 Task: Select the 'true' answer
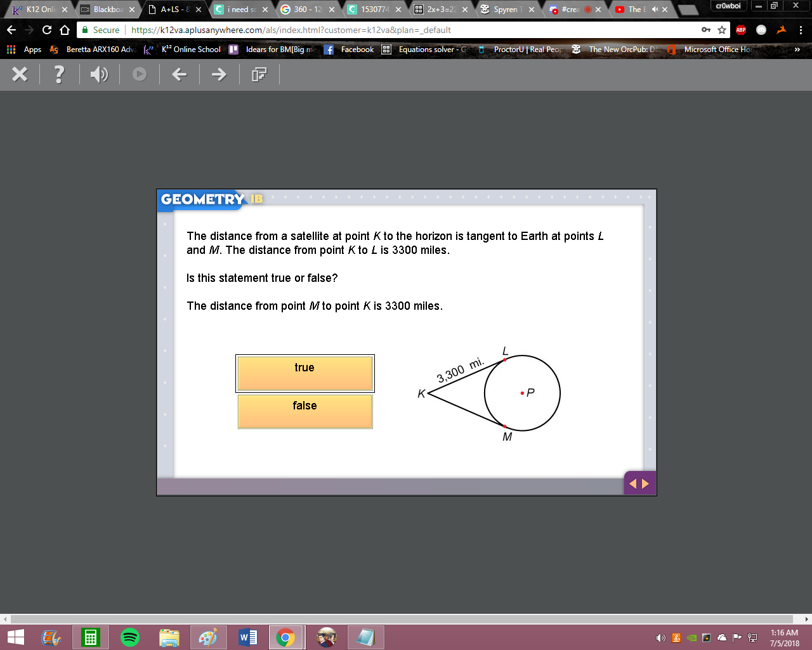(x=305, y=373)
